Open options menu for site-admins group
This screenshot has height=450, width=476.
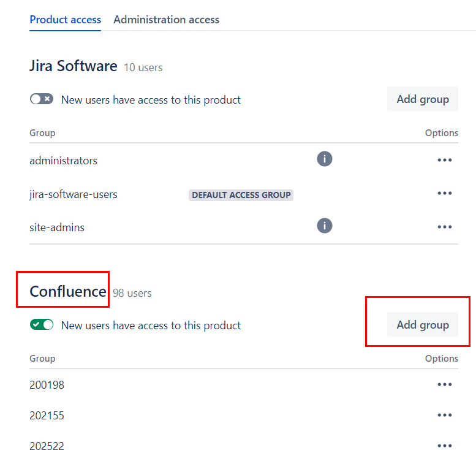pyautogui.click(x=445, y=227)
